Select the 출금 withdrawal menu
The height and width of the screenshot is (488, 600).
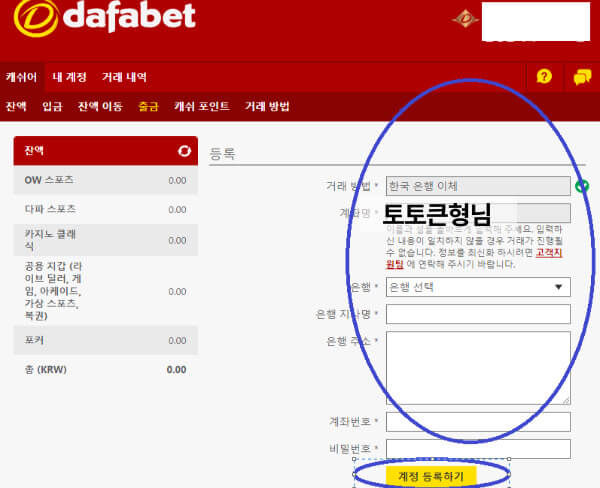pos(148,106)
